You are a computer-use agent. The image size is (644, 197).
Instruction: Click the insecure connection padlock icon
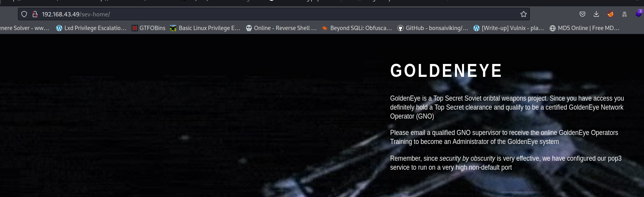[35, 14]
